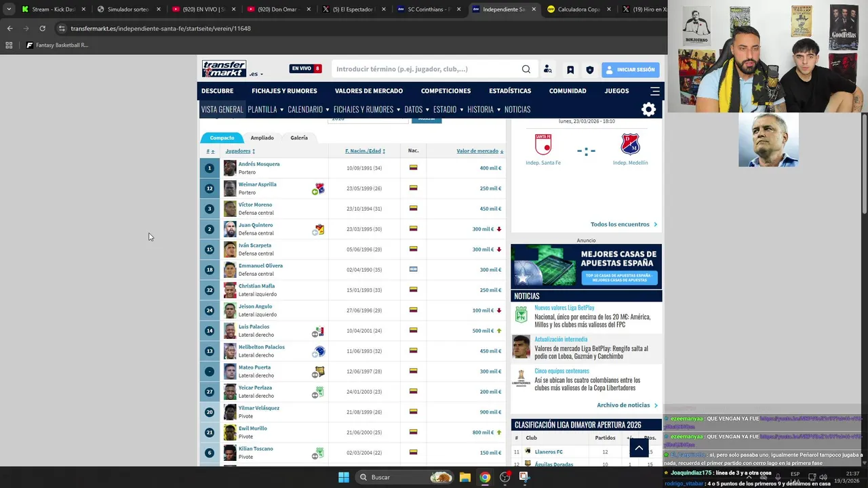The width and height of the screenshot is (868, 488).
Task: Open Archivo de noticias link
Action: (627, 405)
